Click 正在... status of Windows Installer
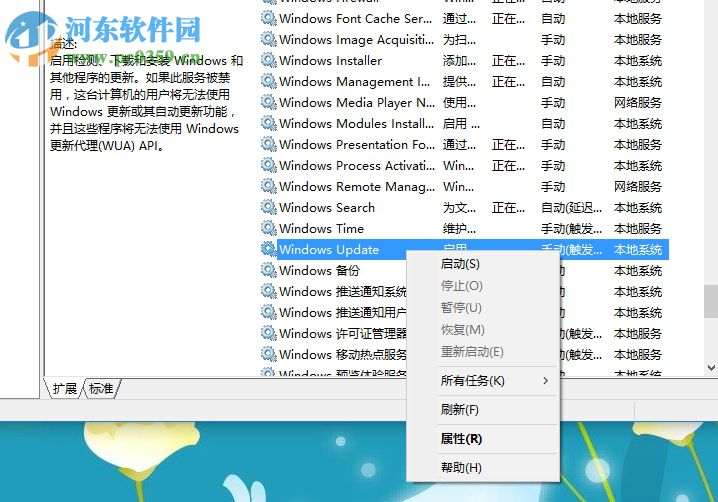Viewport: 718px width, 502px height. point(508,61)
